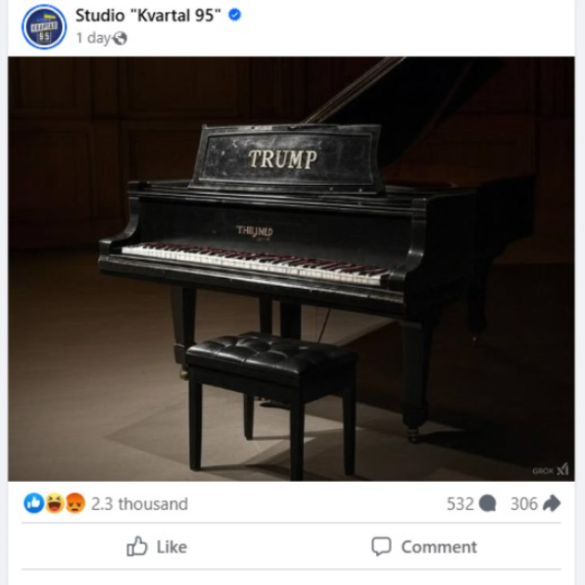Open the Studio "Kvartal 95" page name link
The height and width of the screenshot is (585, 585).
tap(148, 16)
